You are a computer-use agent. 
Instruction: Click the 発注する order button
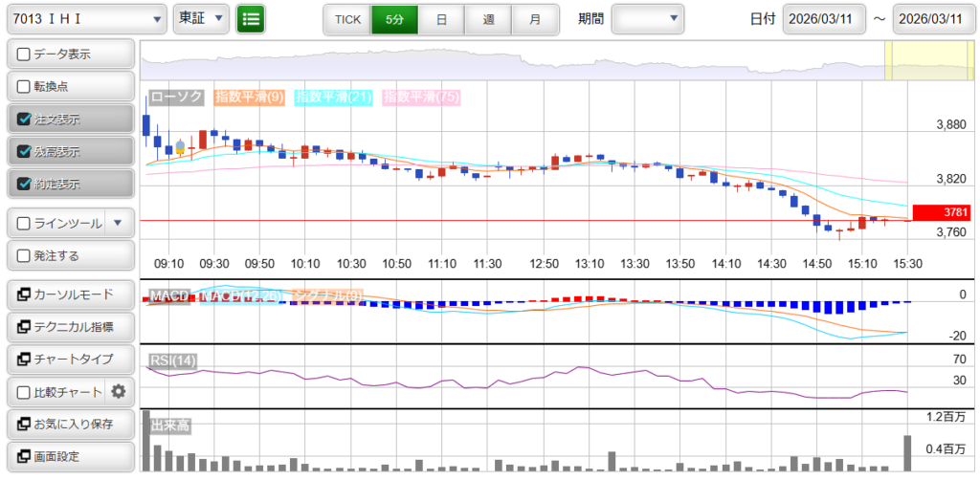(70, 255)
